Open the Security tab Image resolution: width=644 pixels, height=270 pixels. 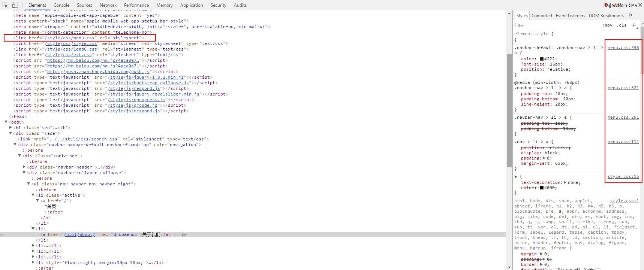[x=219, y=5]
